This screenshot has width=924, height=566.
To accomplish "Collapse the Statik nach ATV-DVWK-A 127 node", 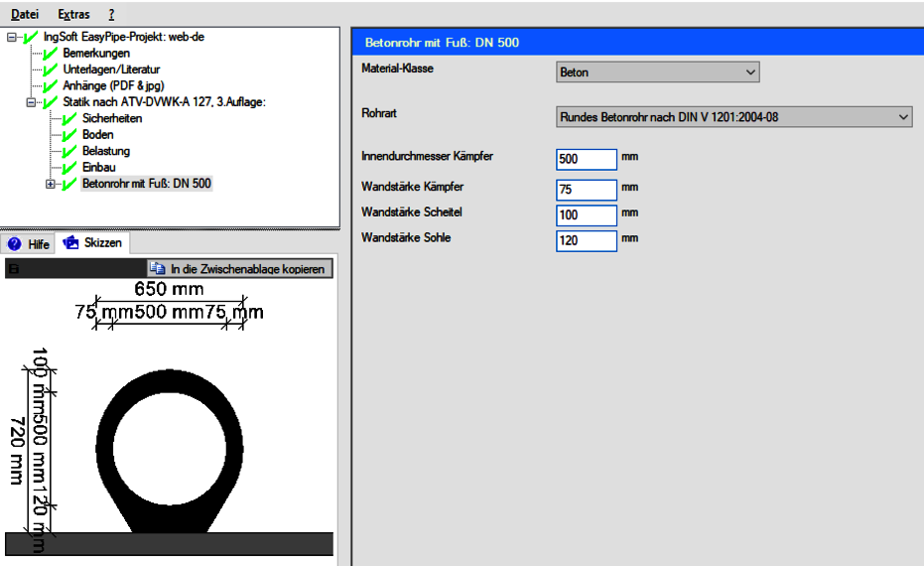I will (x=31, y=102).
